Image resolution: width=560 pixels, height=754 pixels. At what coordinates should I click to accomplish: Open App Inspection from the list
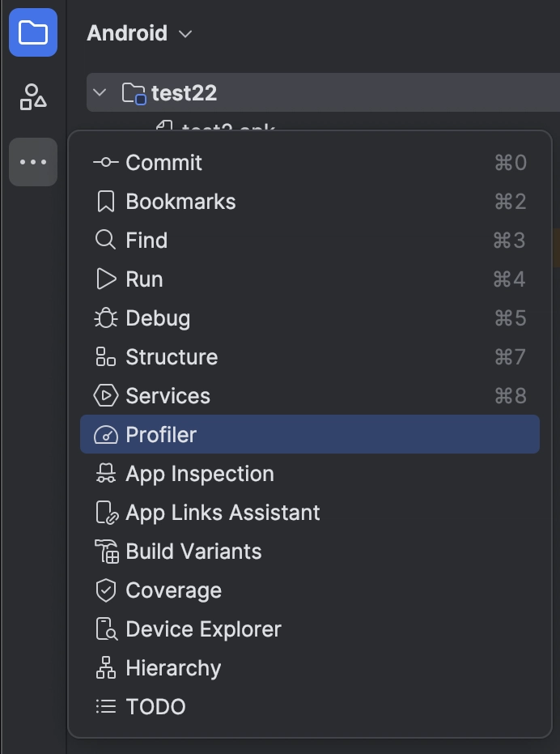click(x=310, y=474)
